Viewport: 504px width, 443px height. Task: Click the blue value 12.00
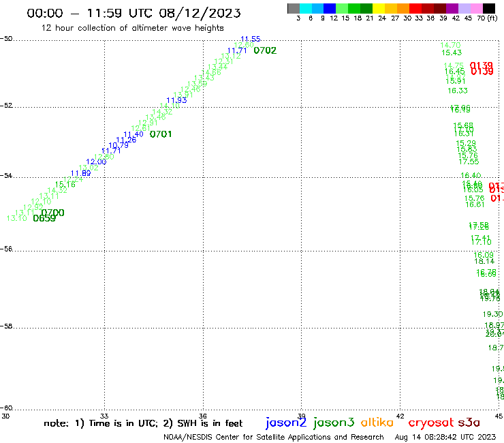point(96,162)
